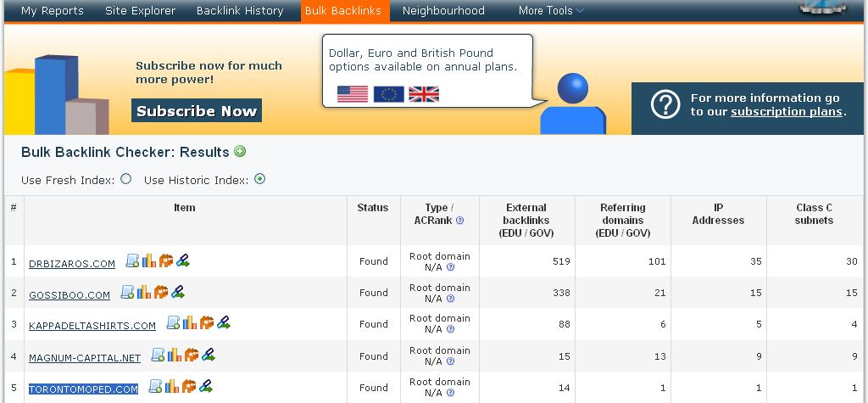Open the chain-link site explorer icon for KAPPADELTASHIRTS.COM
868x403 pixels.
(x=223, y=322)
